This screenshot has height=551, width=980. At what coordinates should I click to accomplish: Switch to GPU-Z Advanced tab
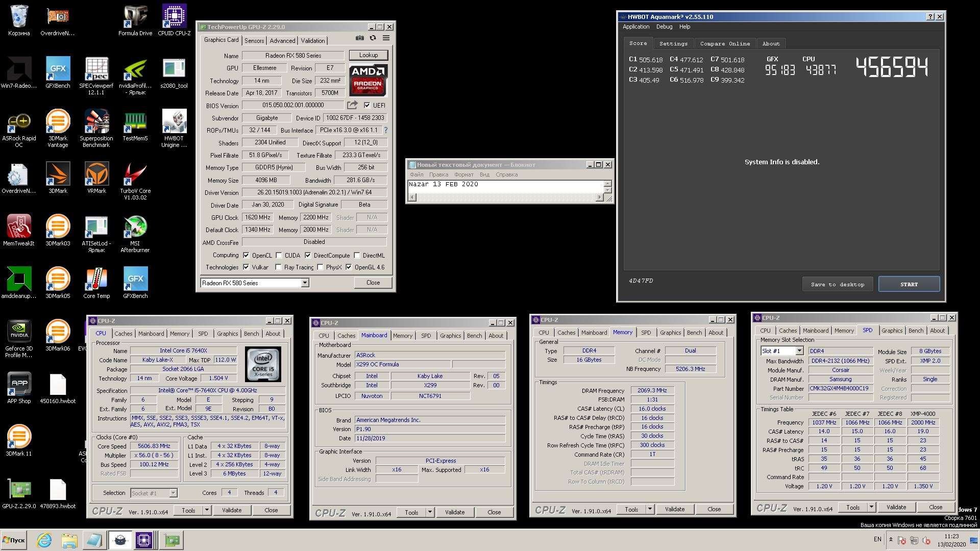[282, 41]
